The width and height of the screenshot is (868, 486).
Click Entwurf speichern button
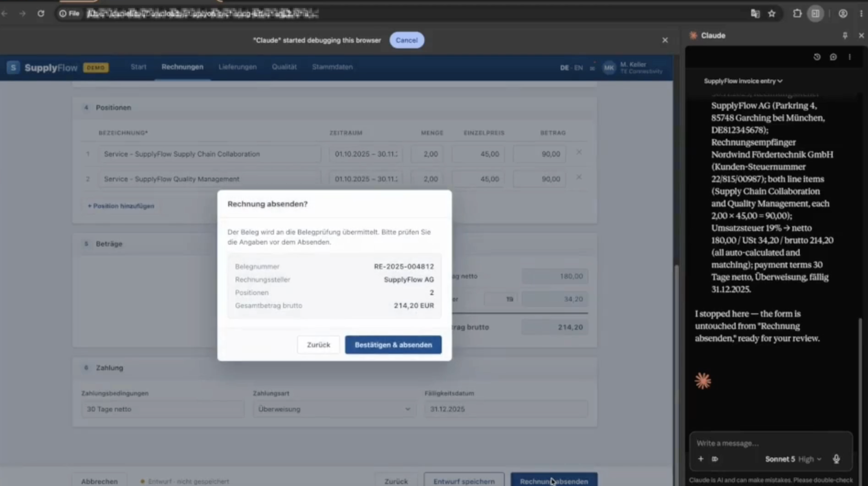coord(464,481)
